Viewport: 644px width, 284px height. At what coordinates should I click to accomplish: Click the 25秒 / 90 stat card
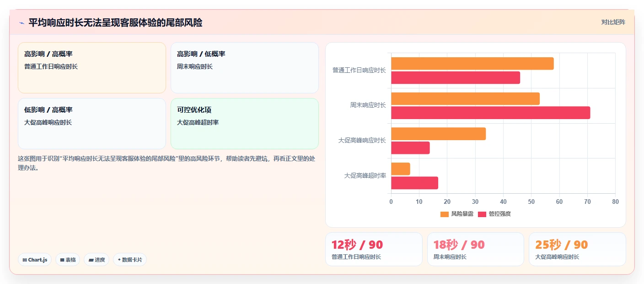pyautogui.click(x=577, y=249)
